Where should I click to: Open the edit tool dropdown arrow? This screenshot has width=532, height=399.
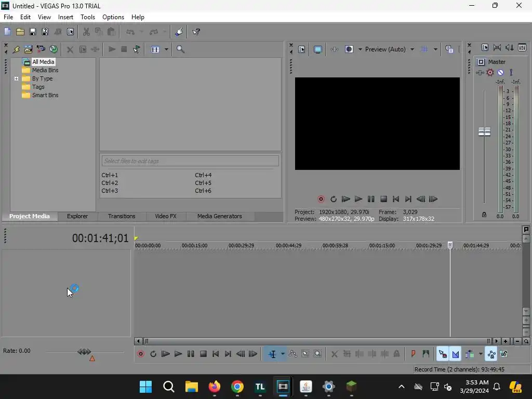pos(282,354)
